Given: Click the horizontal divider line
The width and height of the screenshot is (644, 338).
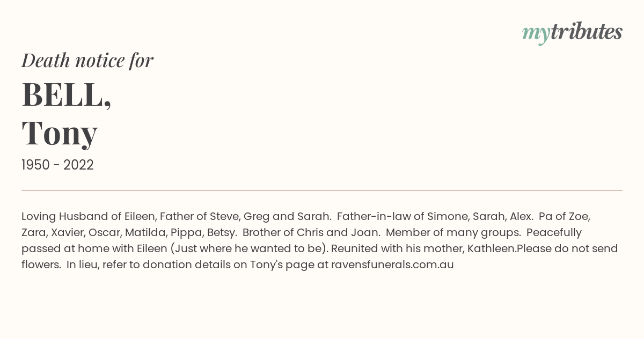Looking at the screenshot, I should click(322, 190).
